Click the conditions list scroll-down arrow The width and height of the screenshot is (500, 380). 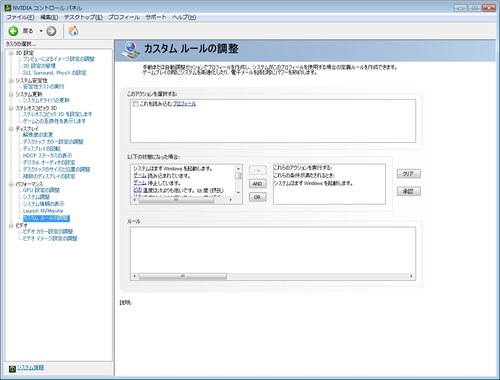238,193
